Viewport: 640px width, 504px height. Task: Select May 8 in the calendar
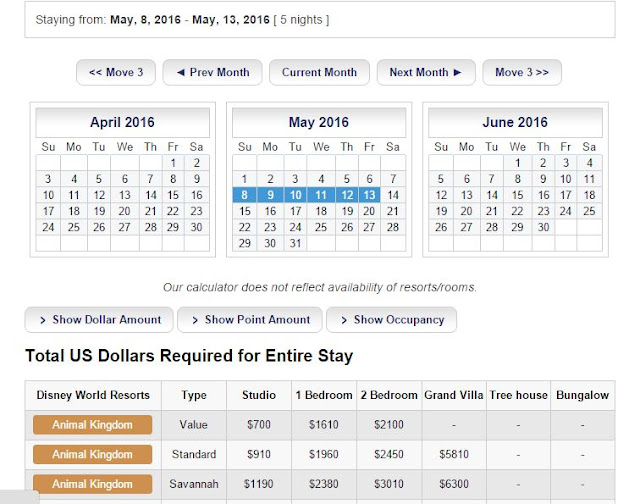[x=245, y=195]
